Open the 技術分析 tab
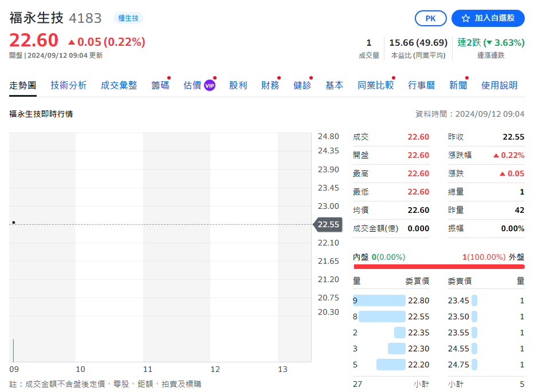Viewport: 538px width, 392px height. pos(69,85)
